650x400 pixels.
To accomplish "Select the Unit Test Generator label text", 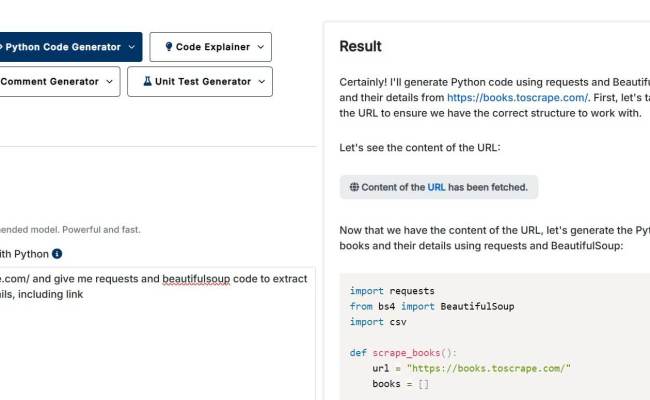I will coord(203,82).
